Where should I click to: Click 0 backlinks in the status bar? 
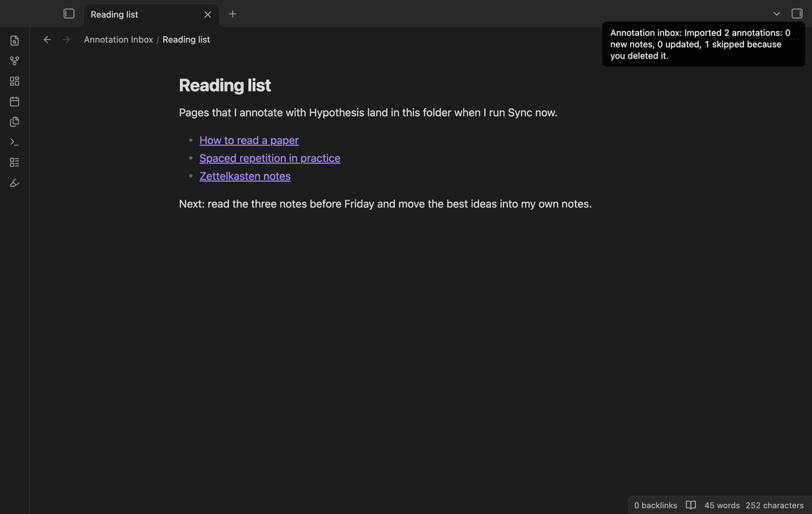656,505
